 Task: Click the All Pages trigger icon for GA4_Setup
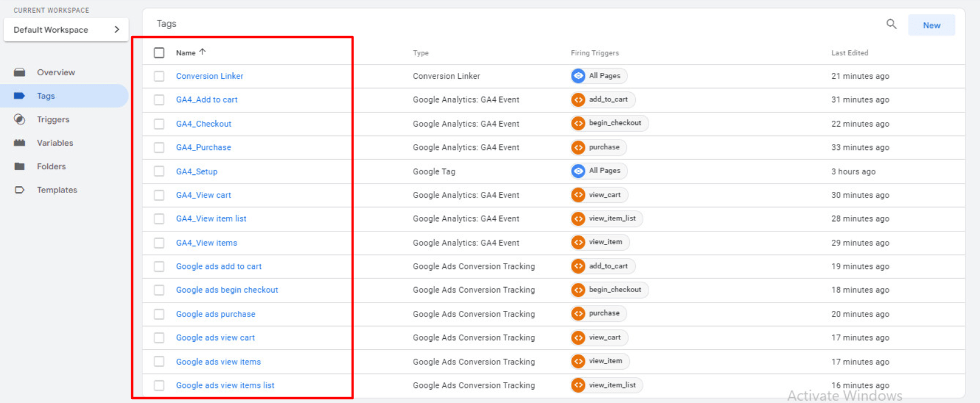point(578,171)
